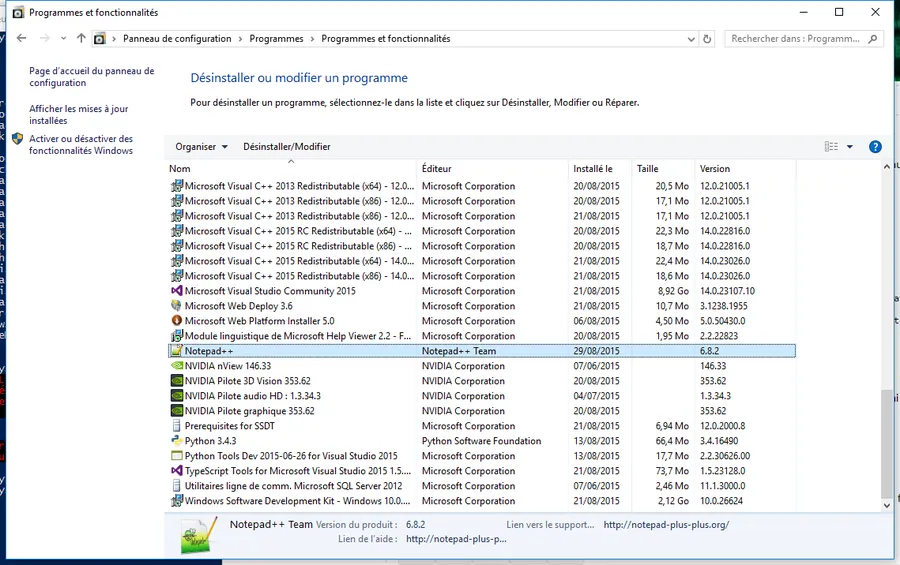
Task: Click the vertical scrollbar thumb
Action: click(887, 443)
